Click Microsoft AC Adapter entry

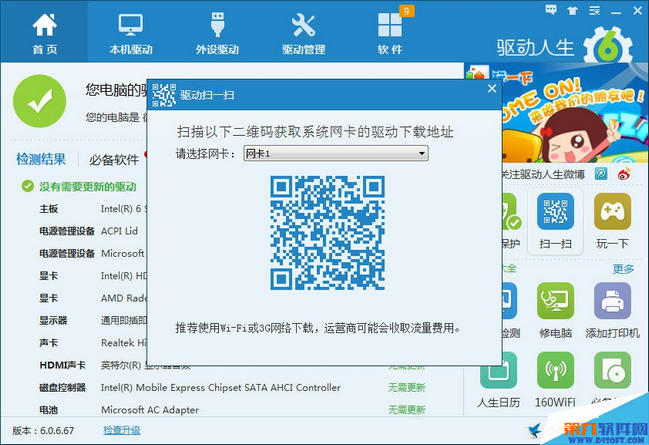point(150,410)
